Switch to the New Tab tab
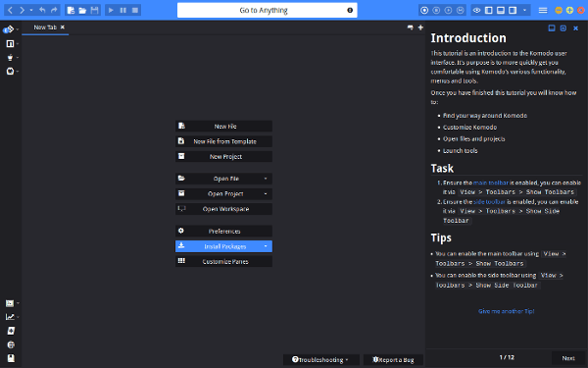The image size is (588, 368). point(45,27)
